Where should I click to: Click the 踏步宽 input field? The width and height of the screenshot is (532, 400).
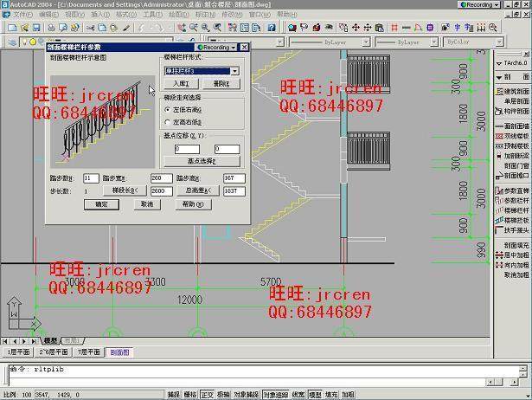[x=161, y=178]
